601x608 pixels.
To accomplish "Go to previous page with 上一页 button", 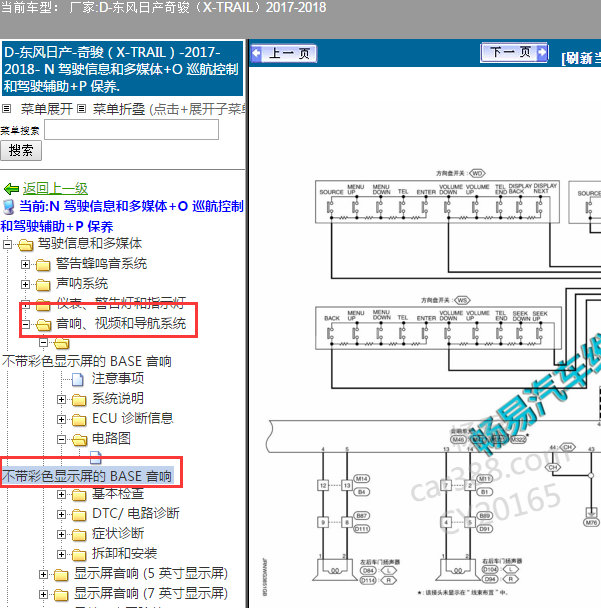I will point(284,53).
